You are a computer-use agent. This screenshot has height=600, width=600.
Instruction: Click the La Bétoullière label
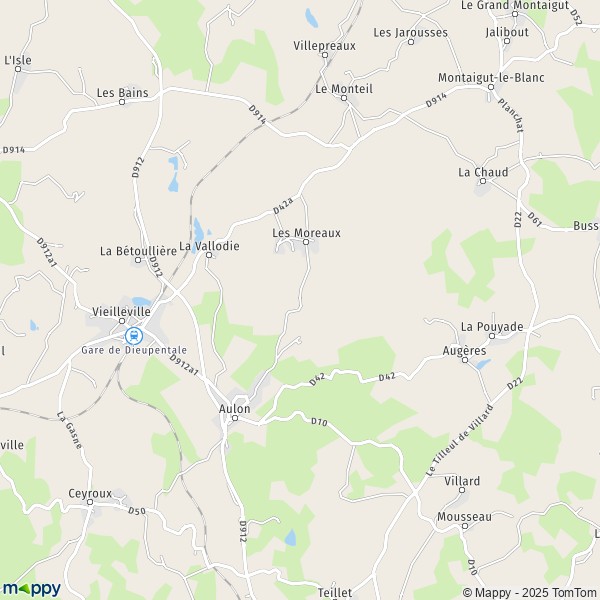[139, 251]
